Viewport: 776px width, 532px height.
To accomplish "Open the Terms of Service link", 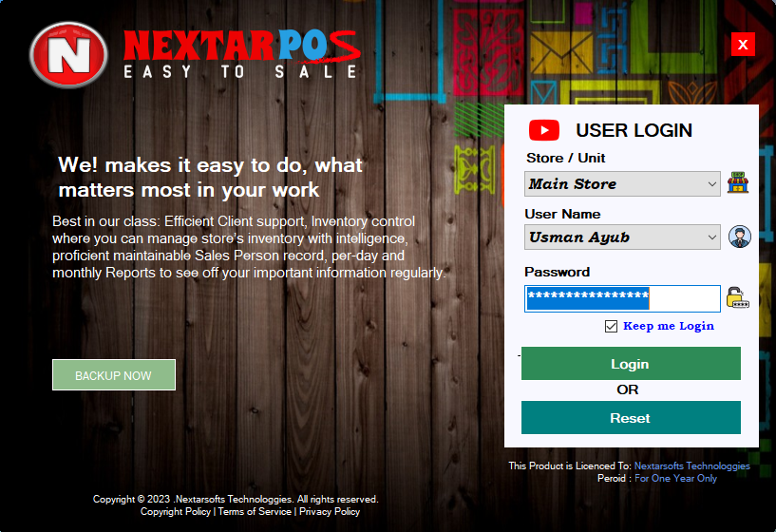I will coord(255,512).
